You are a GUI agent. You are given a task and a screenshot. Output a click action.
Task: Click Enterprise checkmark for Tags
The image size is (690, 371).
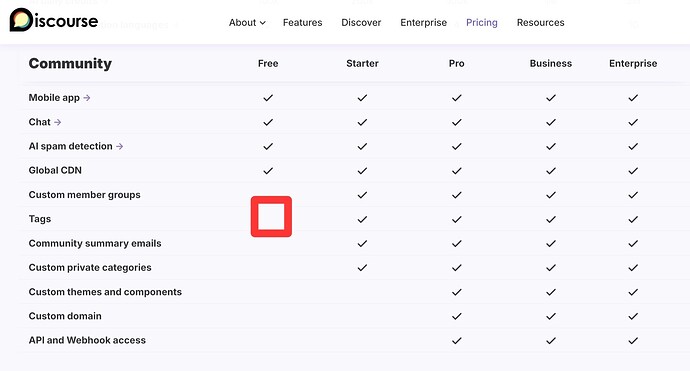[x=633, y=219]
